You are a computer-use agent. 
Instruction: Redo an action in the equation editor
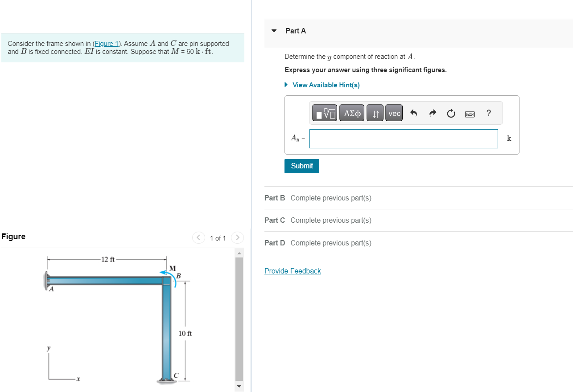coord(432,113)
